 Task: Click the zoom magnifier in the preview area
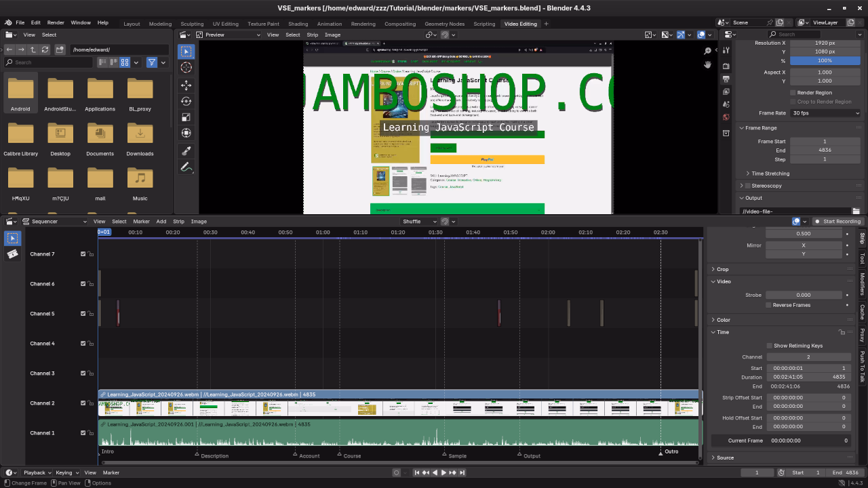tap(707, 51)
